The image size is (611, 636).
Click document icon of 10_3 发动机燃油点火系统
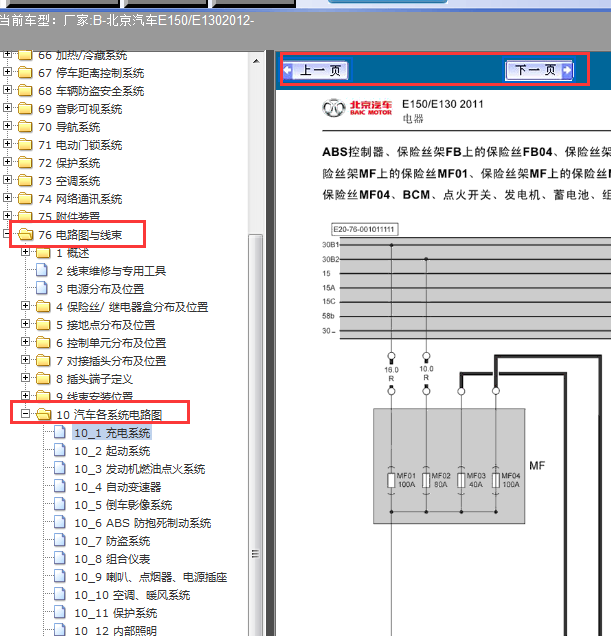pyautogui.click(x=60, y=468)
